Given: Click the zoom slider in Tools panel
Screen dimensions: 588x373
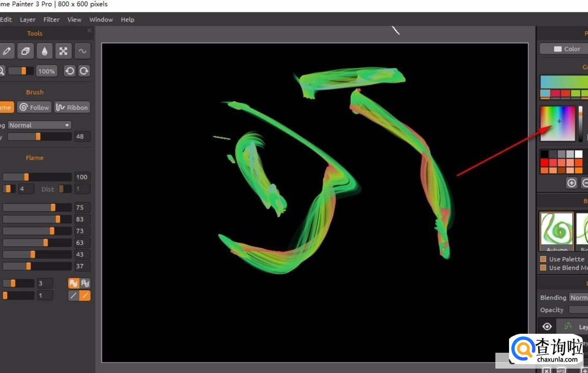Looking at the screenshot, I should click(x=21, y=71).
